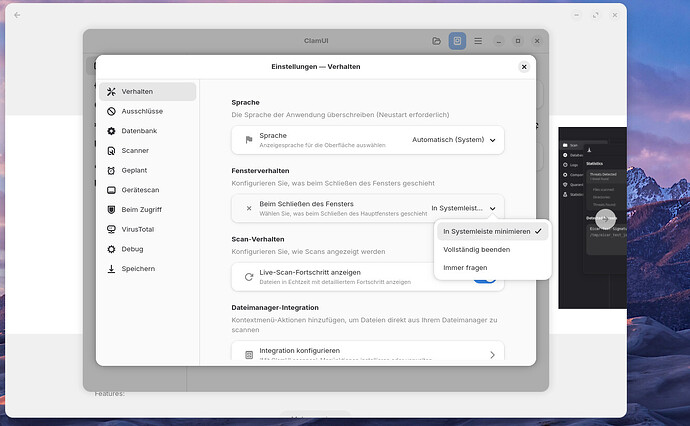The image size is (690, 426).
Task: Open the Gerätescan settings page
Action: click(x=147, y=190)
